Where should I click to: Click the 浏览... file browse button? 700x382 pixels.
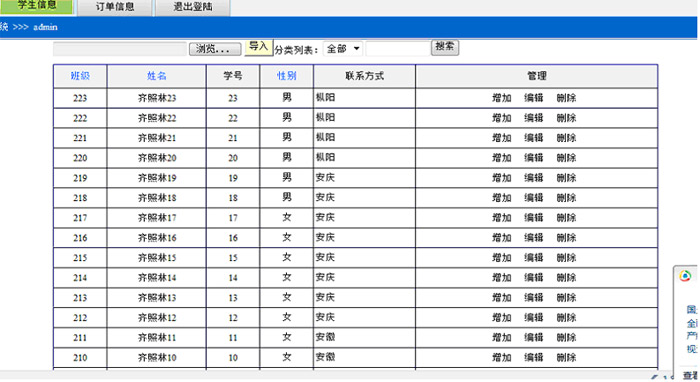point(215,49)
